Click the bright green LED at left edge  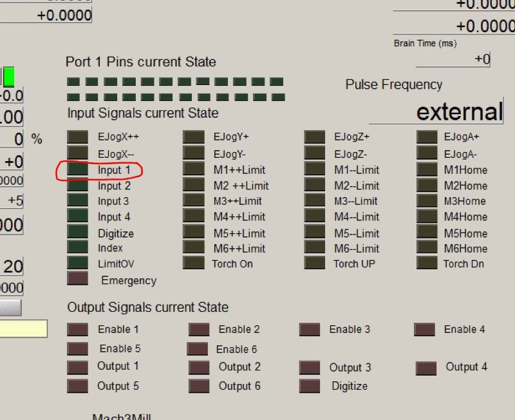8,77
